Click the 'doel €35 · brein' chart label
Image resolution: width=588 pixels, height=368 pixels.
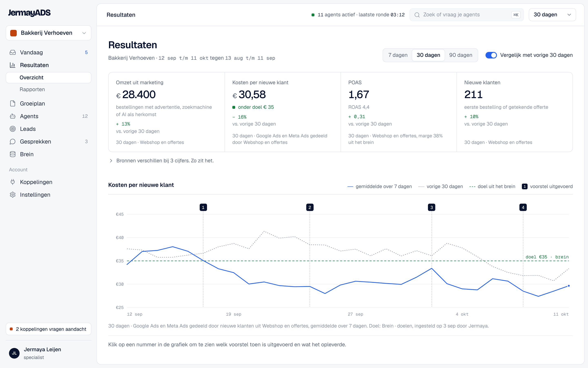pyautogui.click(x=547, y=257)
